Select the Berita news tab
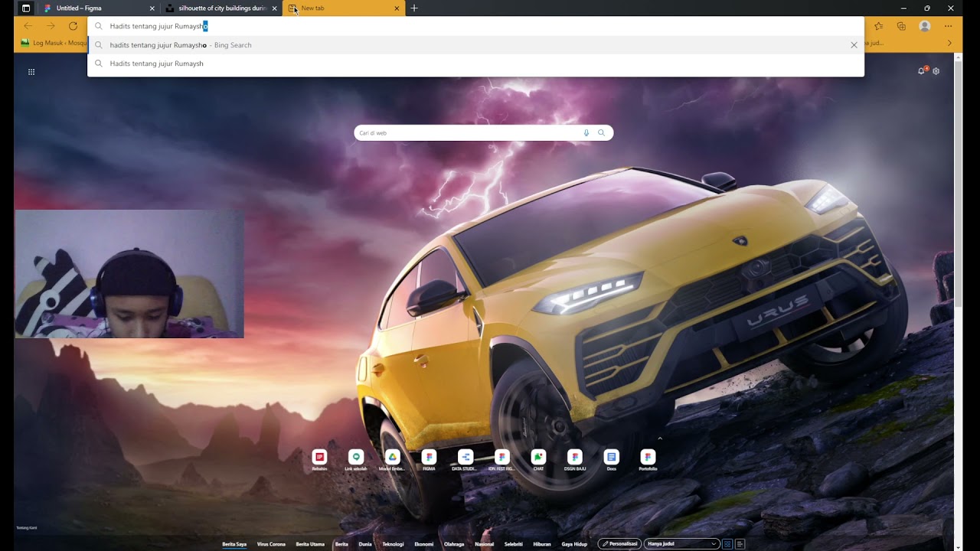Screen dimensions: 980x551 (341, 544)
